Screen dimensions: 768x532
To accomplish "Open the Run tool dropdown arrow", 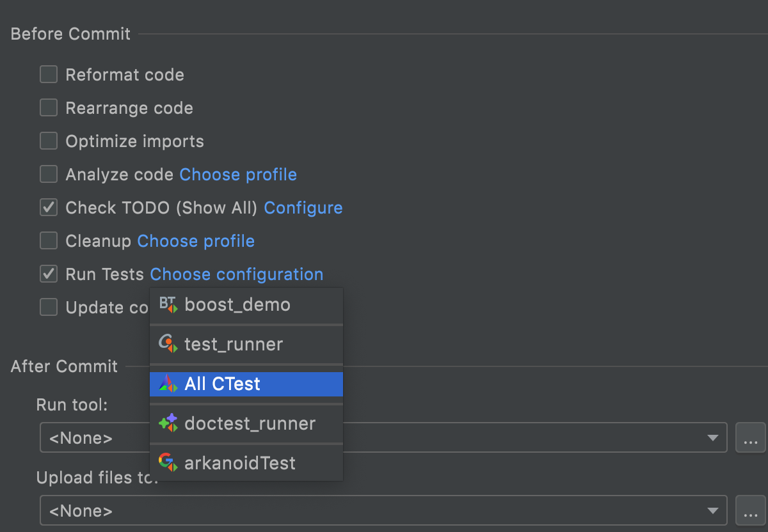I will coord(712,438).
